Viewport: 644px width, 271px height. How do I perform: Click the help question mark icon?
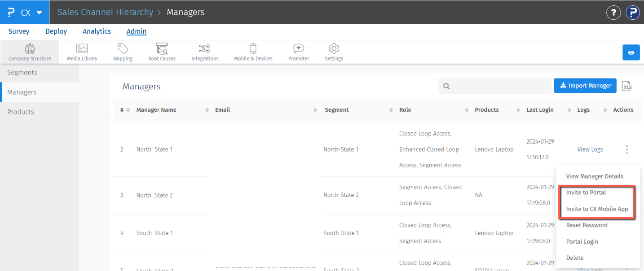tap(613, 13)
